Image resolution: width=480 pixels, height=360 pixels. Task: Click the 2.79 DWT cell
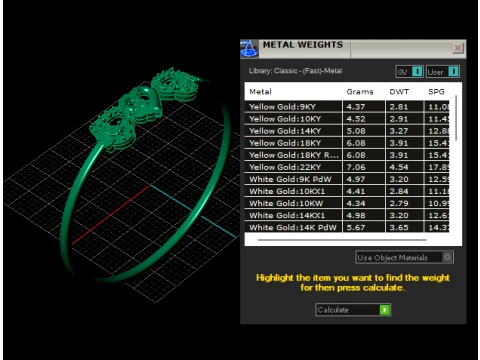point(405,203)
